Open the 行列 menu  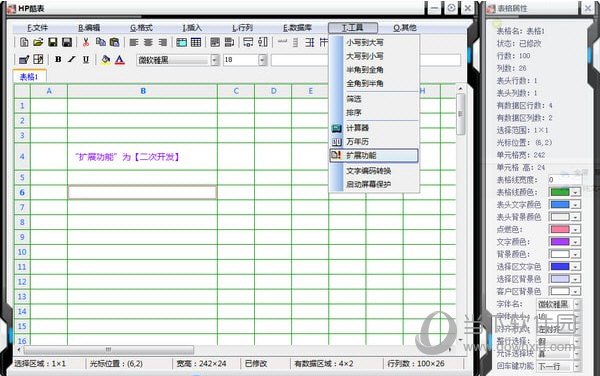[x=243, y=28]
